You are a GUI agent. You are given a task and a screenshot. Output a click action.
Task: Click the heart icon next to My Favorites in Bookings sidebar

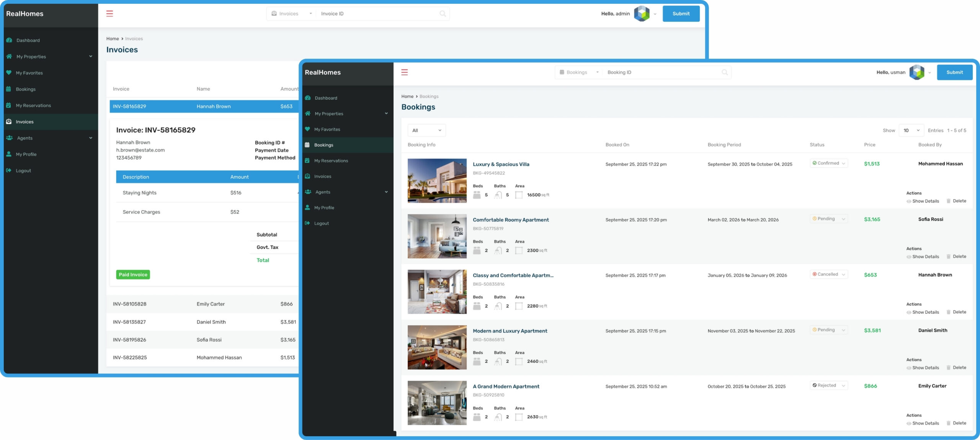(307, 129)
